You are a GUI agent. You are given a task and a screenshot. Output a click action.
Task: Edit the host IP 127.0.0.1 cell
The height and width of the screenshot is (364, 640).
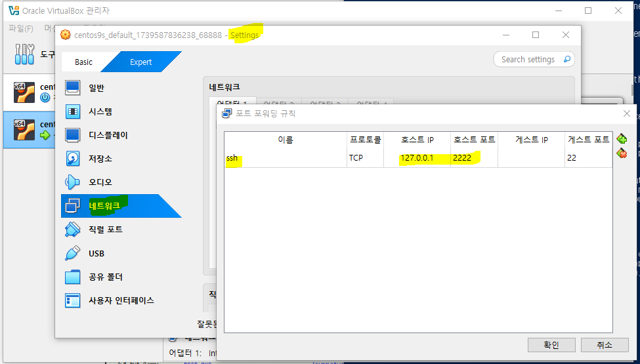point(417,158)
